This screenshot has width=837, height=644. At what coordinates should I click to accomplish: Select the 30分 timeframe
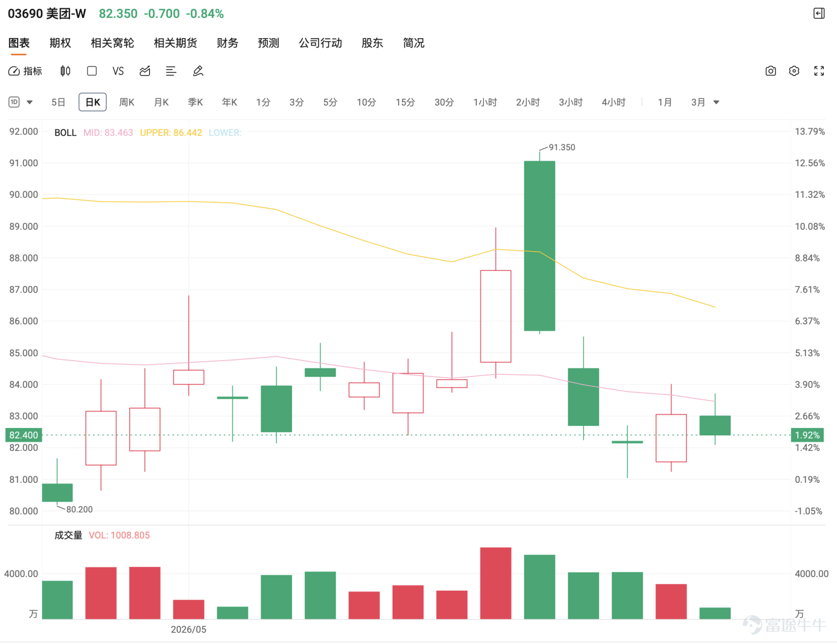click(444, 103)
